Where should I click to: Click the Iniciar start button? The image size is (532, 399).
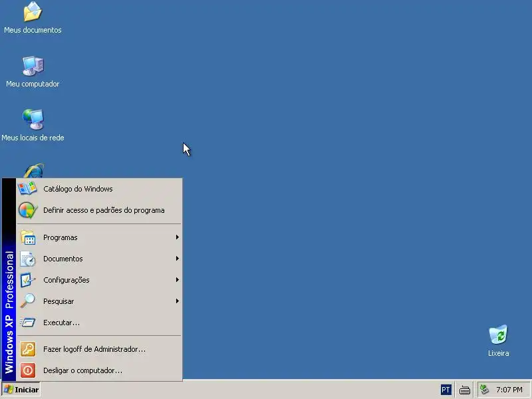(21, 390)
